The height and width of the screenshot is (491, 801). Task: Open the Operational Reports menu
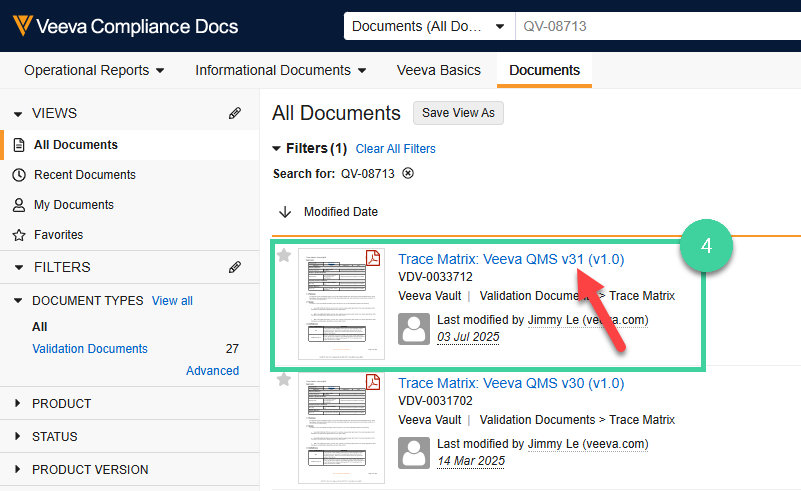[x=94, y=70]
